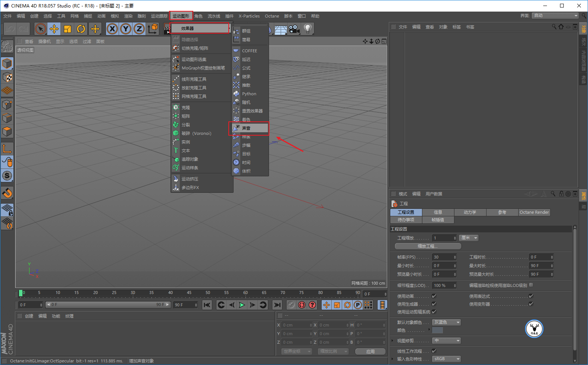
Task: Choose 声音 (Sound) effector from submenu
Action: pos(249,128)
